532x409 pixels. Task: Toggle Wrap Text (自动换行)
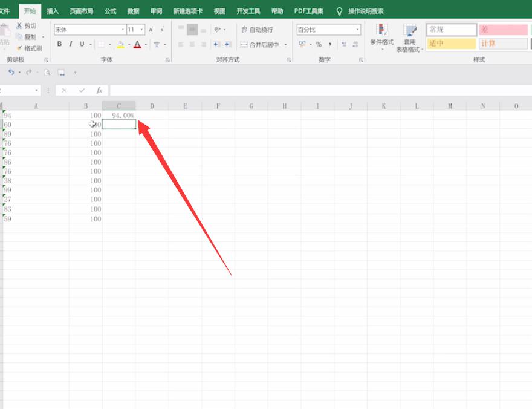(257, 30)
